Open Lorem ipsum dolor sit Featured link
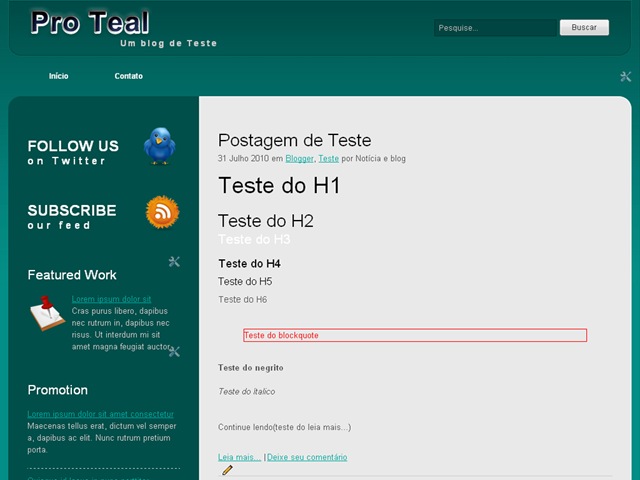The height and width of the screenshot is (480, 640). (111, 299)
